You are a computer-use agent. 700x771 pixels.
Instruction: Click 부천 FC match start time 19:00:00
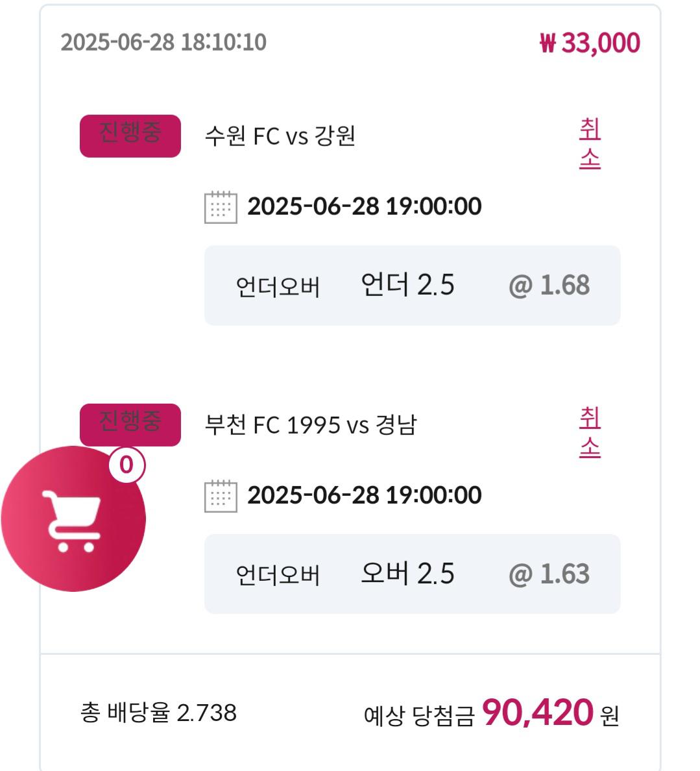tap(433, 495)
